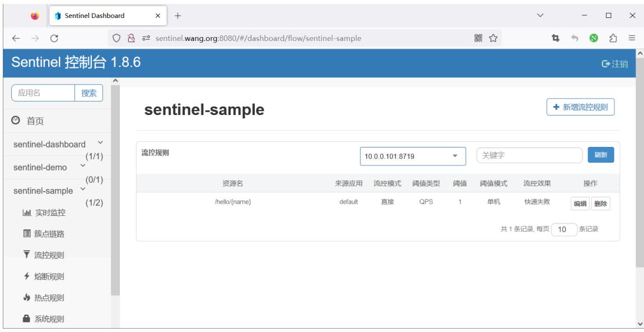Click 删除 for /hello/{name} rule
644x332 pixels.
(x=600, y=203)
